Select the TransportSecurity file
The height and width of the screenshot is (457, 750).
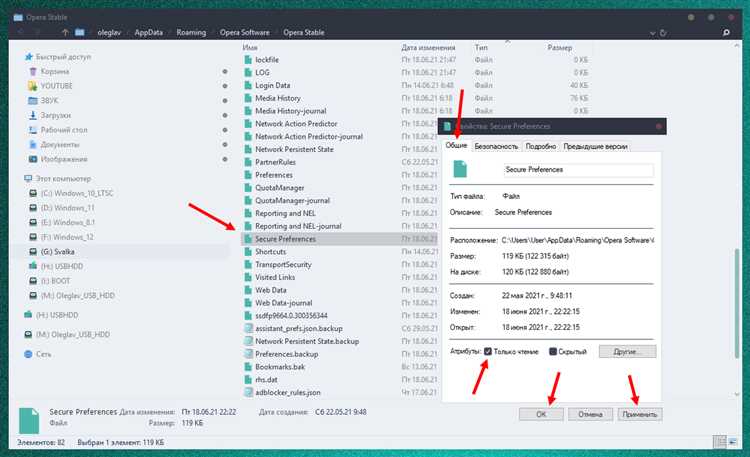[283, 265]
